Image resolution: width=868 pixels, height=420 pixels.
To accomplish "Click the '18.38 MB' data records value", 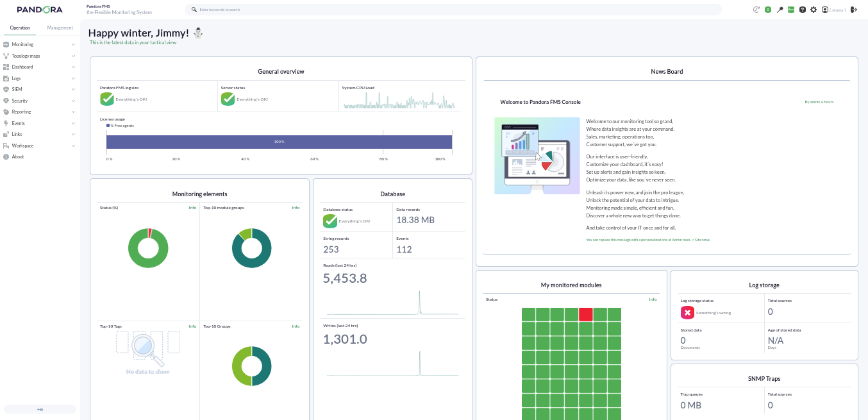I will coord(415,220).
